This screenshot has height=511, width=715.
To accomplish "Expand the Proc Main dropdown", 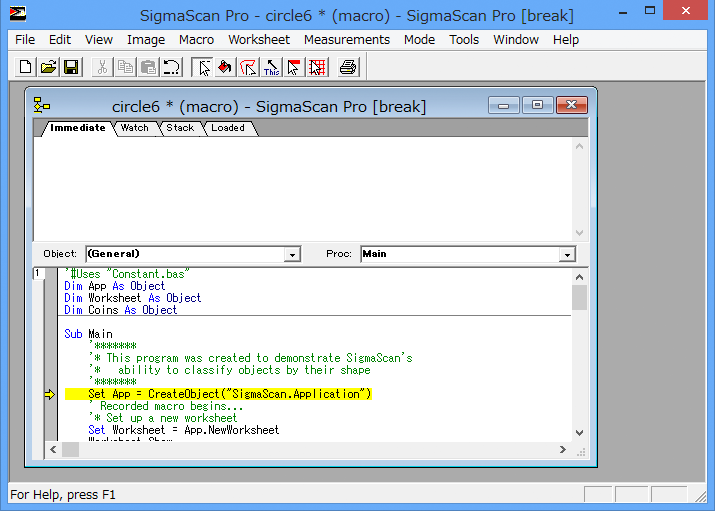I will 567,254.
